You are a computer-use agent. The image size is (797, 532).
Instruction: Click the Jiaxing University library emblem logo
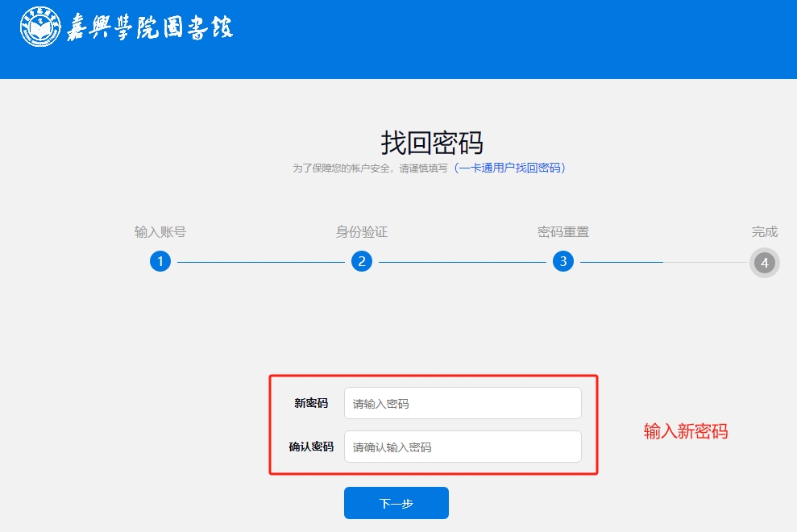[x=40, y=27]
